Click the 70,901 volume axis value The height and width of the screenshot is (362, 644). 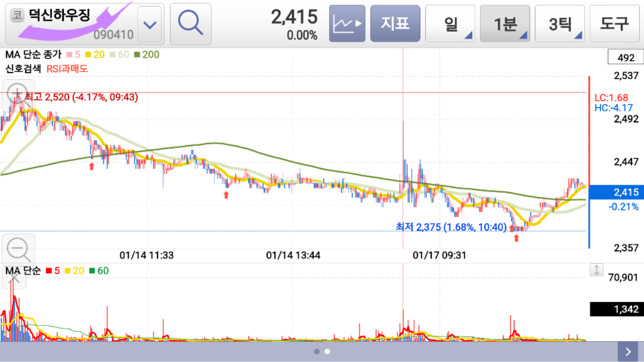point(623,277)
